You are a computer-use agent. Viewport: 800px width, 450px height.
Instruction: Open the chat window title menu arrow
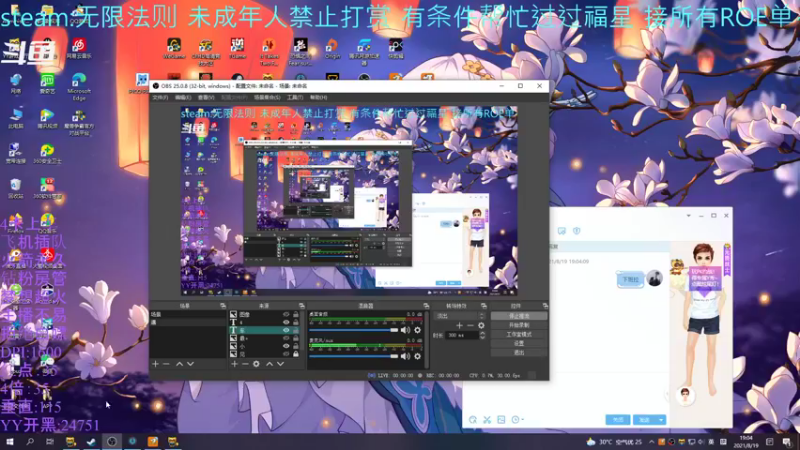coord(688,216)
